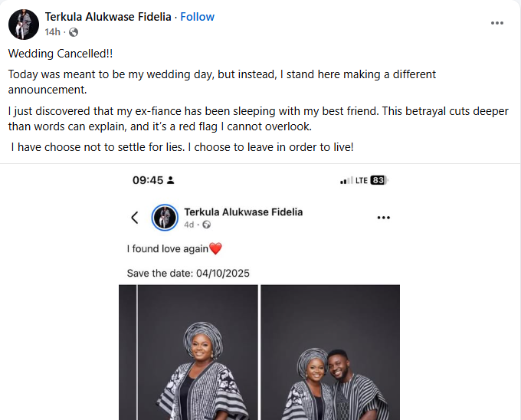Open three-dot menu inside the embedded screenshot
Screen dimensions: 521x420
(x=384, y=218)
